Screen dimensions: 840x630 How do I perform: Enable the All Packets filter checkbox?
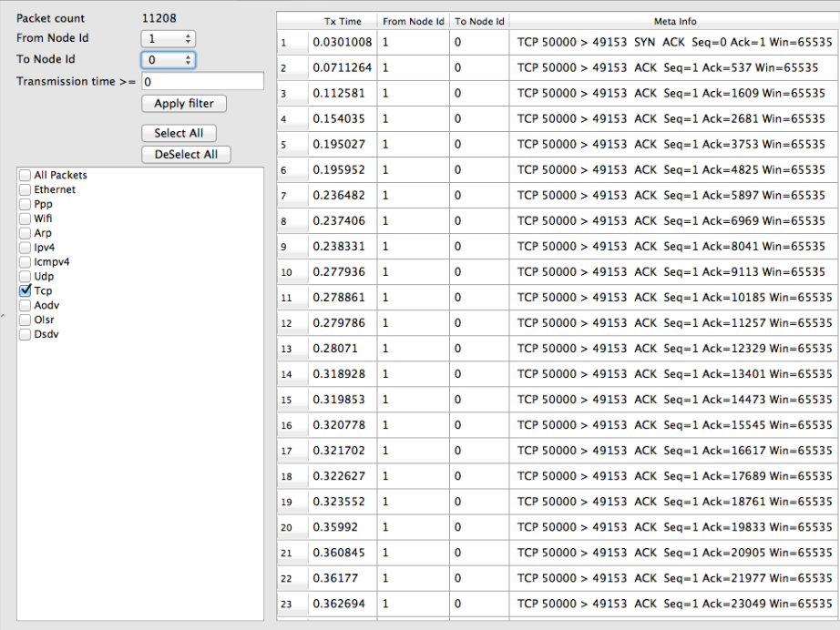tap(25, 175)
